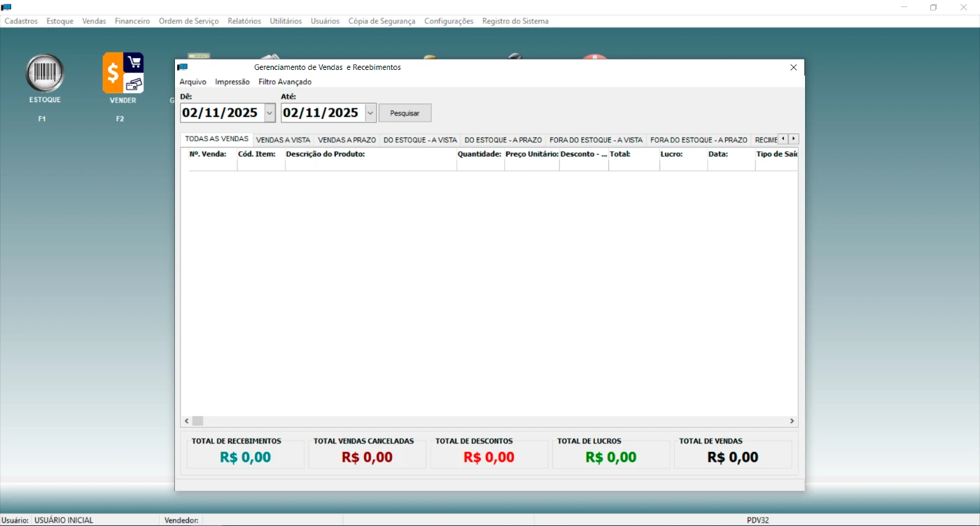Open the Estoque barcode icon
980x526 pixels.
point(45,73)
